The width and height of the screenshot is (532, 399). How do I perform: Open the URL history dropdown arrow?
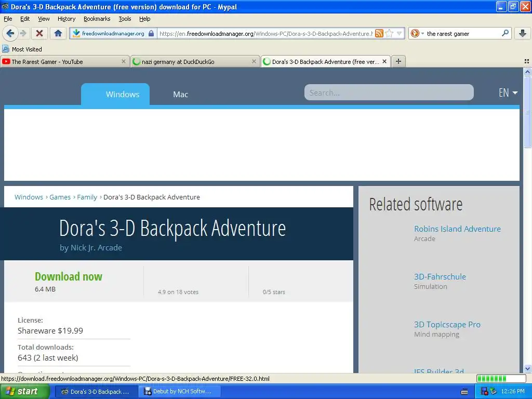pyautogui.click(x=400, y=33)
